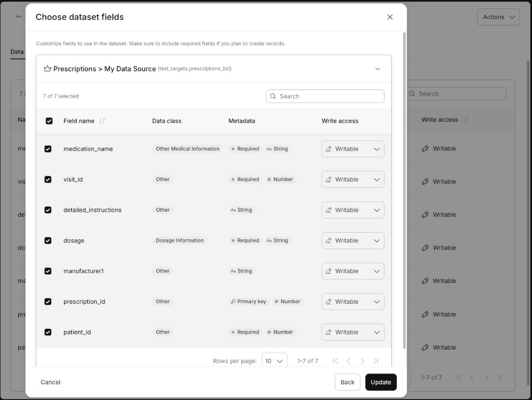Click the first Writable pencil icon in background table

[x=425, y=148]
